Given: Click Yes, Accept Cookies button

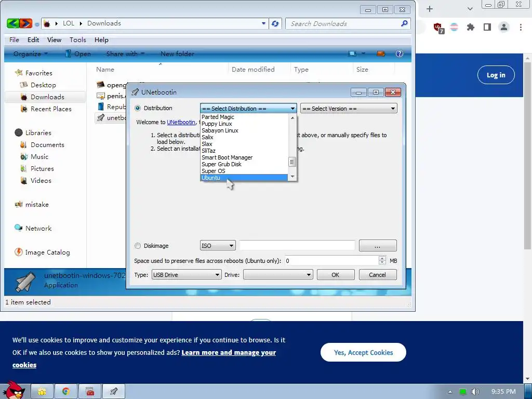Looking at the screenshot, I should pos(363,352).
